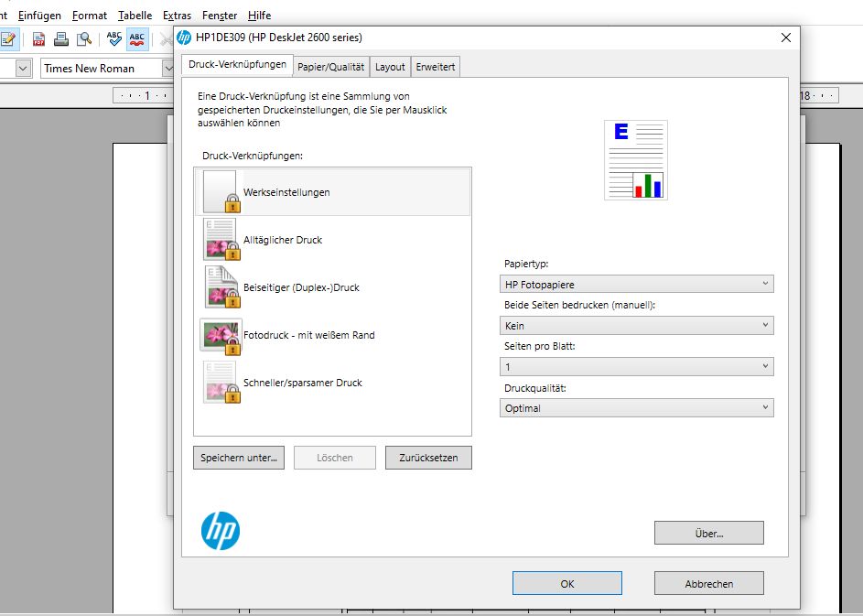Click the Abbrechen button
The image size is (863, 616).
coord(709,584)
